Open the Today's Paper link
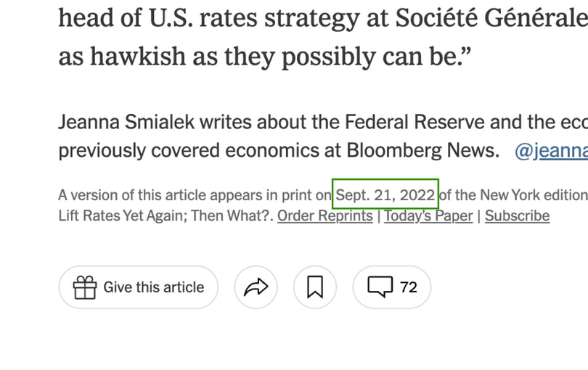This screenshot has width=588, height=370. 428,215
